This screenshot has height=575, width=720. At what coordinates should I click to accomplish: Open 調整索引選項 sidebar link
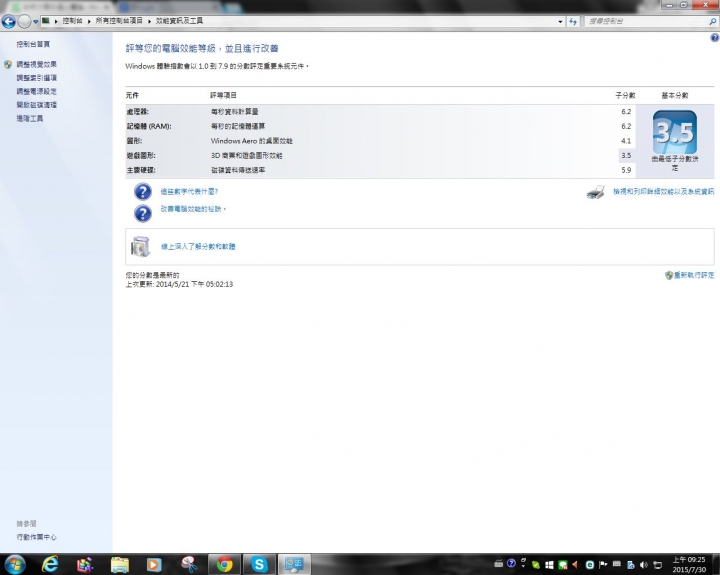pos(37,78)
